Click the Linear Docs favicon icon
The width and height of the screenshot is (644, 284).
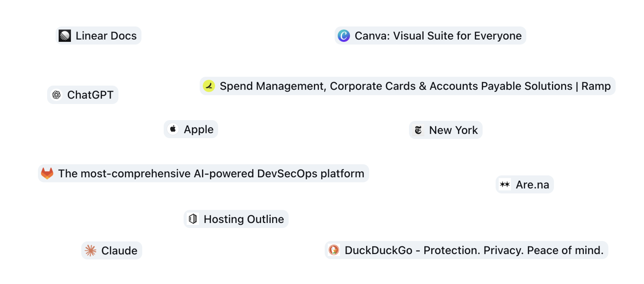65,35
